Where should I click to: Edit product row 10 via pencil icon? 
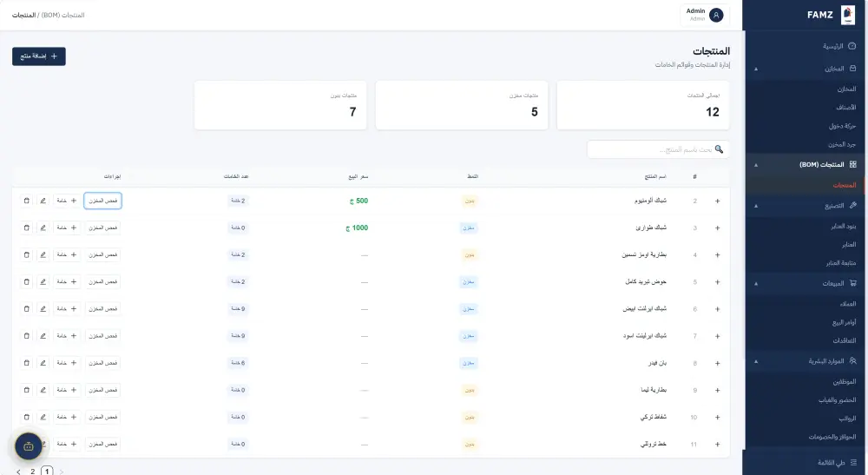coord(43,417)
